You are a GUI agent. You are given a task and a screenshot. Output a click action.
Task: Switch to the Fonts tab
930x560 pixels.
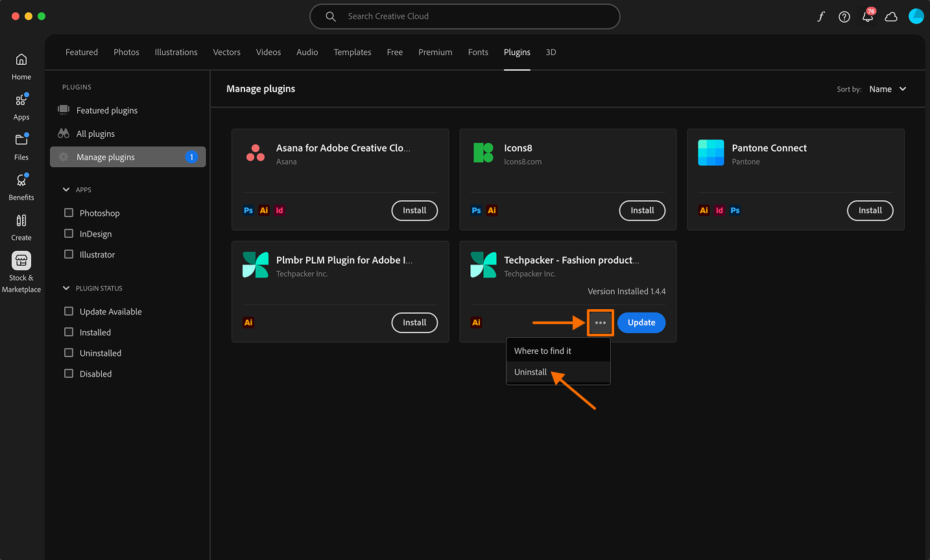(x=478, y=52)
